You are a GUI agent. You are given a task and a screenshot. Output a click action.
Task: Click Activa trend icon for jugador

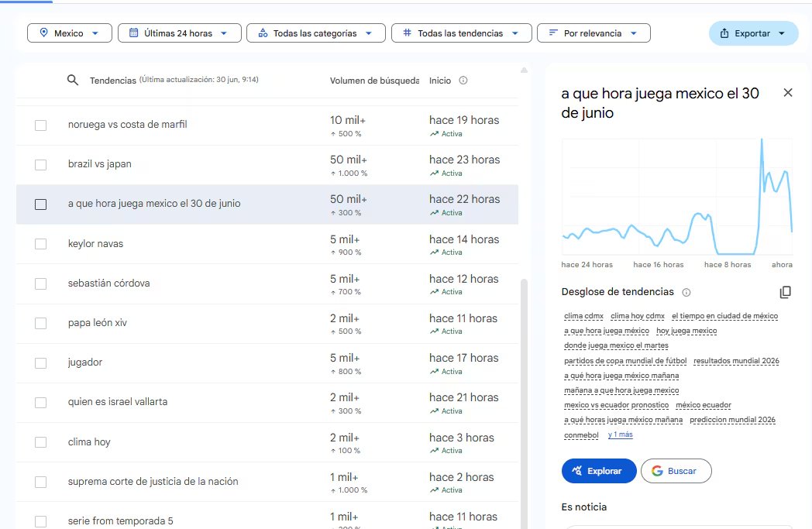[x=434, y=371]
